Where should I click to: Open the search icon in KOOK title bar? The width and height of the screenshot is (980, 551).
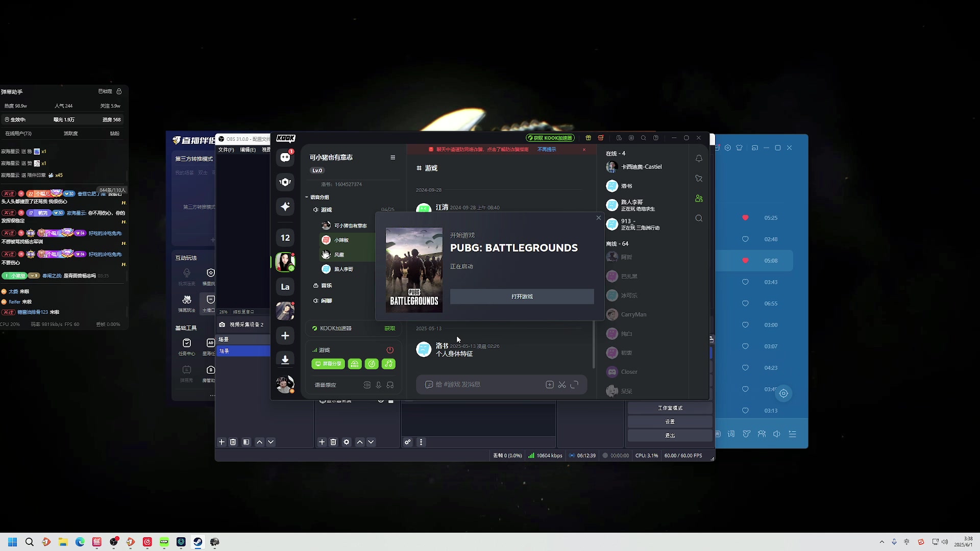pos(644,138)
